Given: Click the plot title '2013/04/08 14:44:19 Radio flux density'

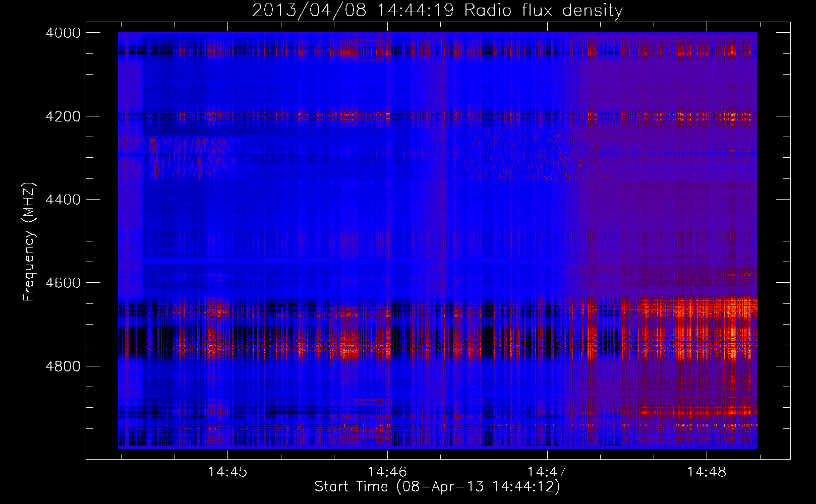Looking at the screenshot, I should [437, 10].
